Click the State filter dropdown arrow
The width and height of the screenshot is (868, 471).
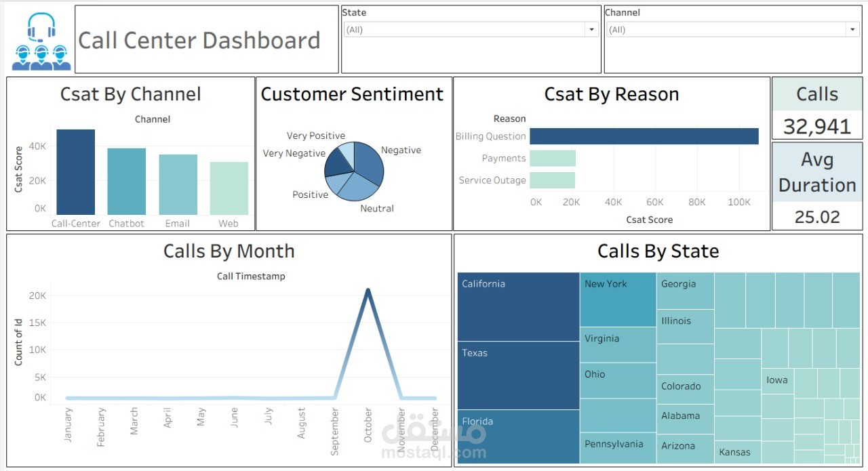pos(591,30)
